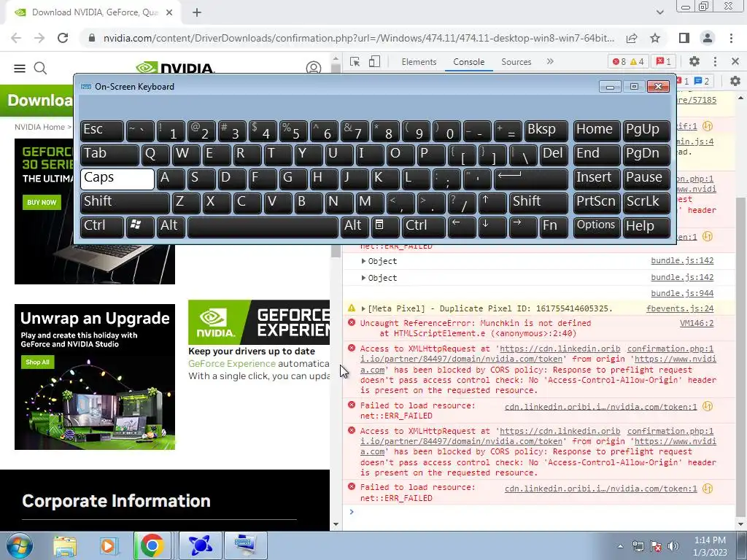Open the DevTools settings gear icon
Screen dimensions: 747x560
click(x=694, y=61)
